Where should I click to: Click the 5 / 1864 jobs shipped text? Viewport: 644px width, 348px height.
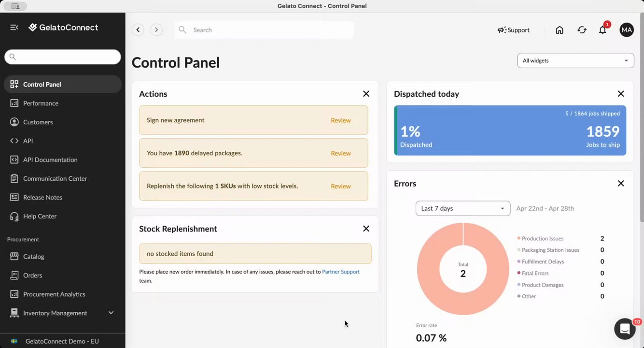(x=593, y=114)
